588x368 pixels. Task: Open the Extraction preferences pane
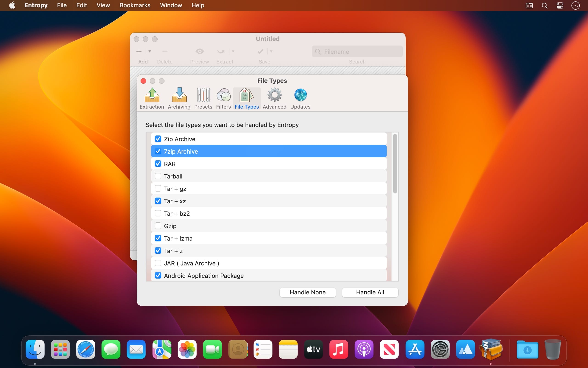click(x=152, y=99)
